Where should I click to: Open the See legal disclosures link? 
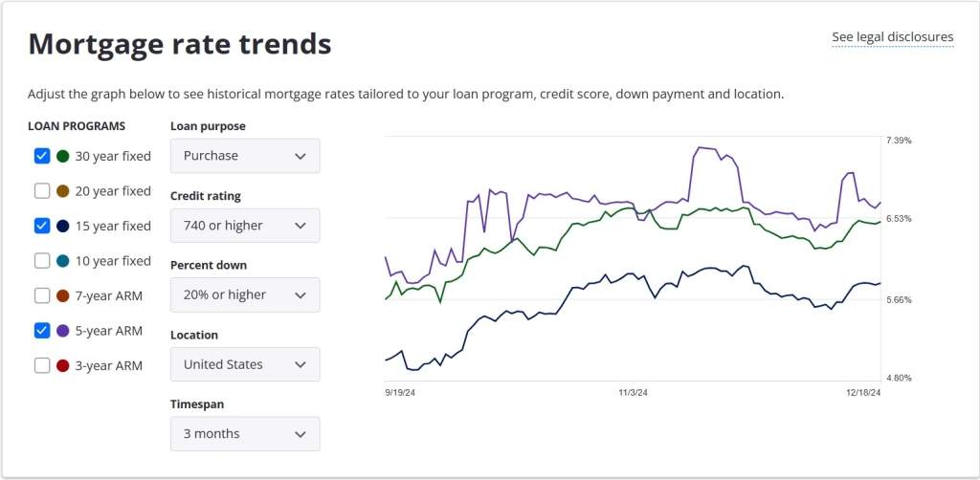click(892, 37)
